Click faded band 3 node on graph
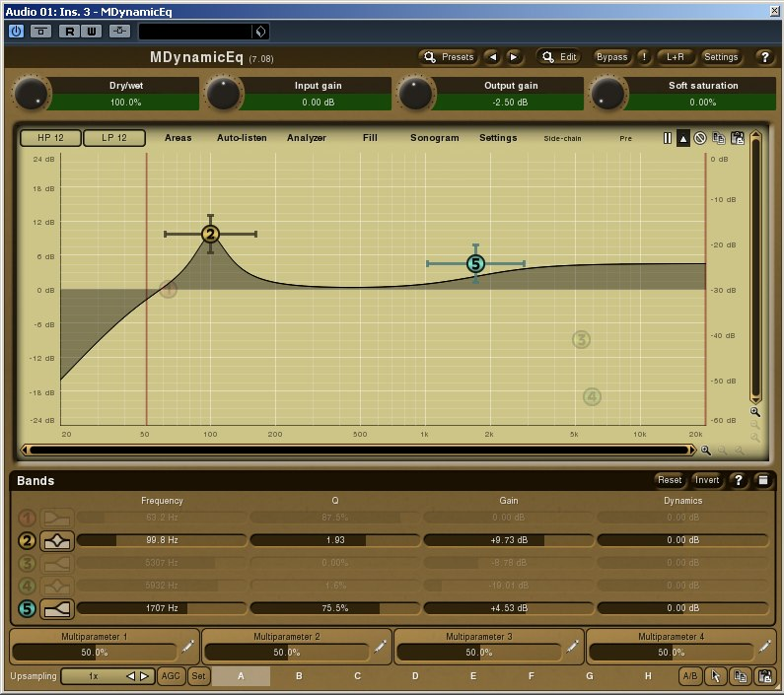 (581, 340)
